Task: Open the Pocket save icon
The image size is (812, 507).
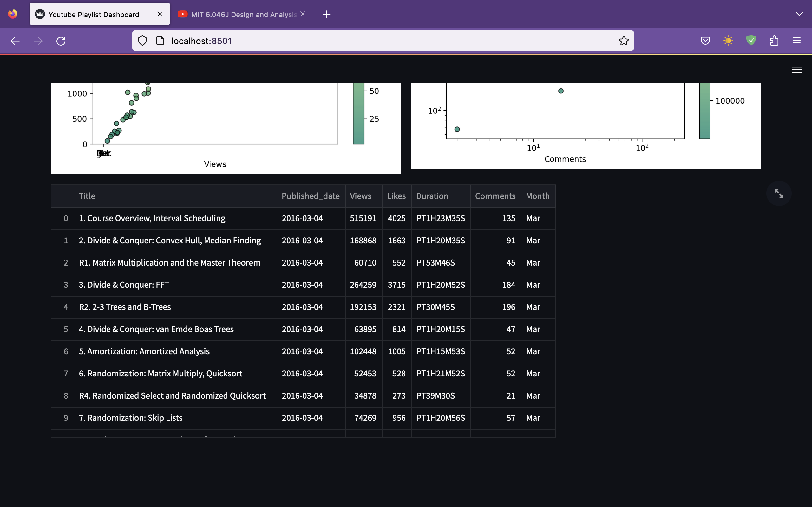Action: pos(705,41)
